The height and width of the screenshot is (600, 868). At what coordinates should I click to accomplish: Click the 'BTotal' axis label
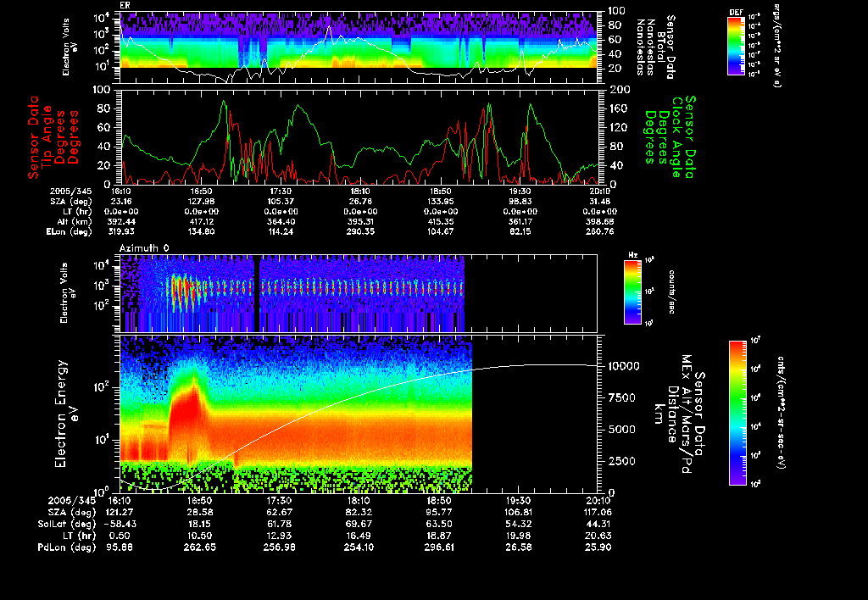[660, 47]
